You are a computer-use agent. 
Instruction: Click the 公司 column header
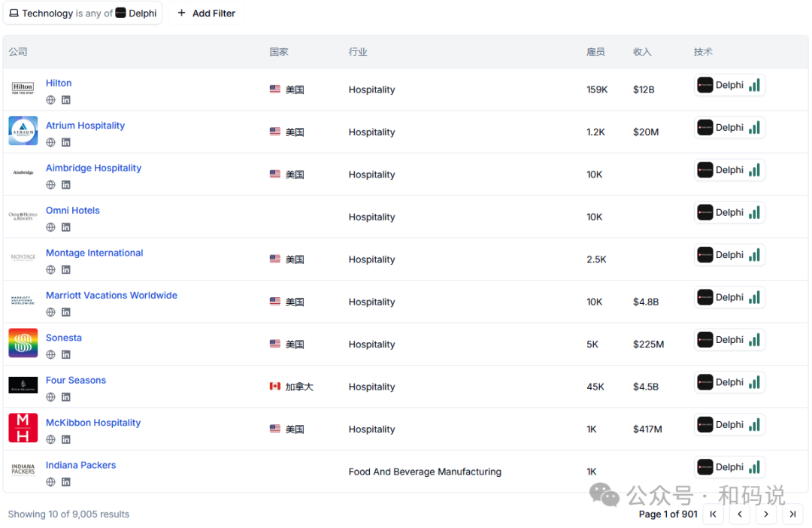[18, 52]
